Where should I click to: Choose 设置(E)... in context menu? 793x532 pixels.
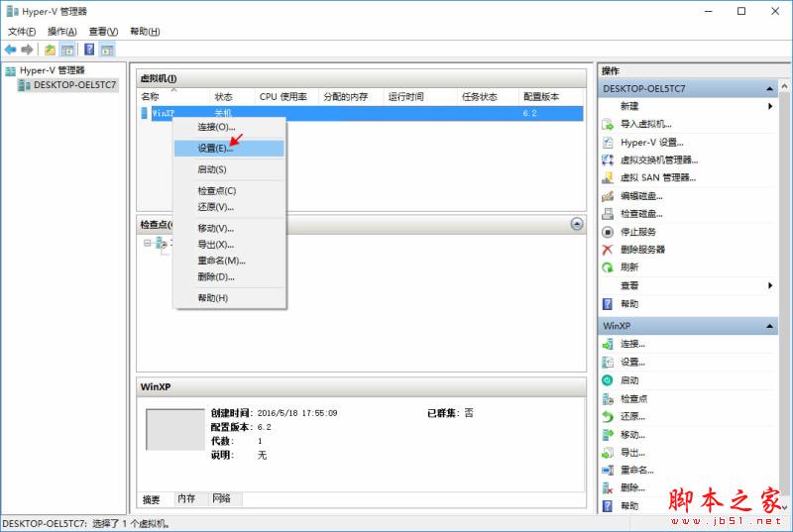230,149
